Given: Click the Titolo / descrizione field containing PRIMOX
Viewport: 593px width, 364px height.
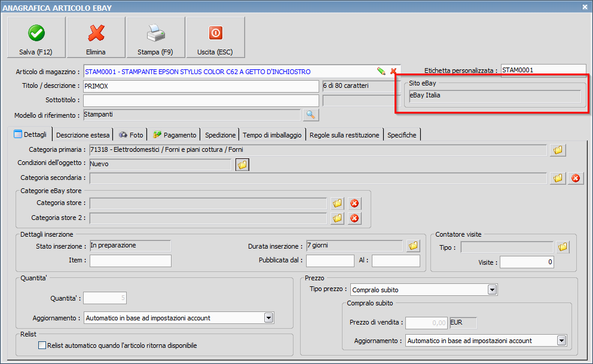Looking at the screenshot, I should pyautogui.click(x=201, y=86).
